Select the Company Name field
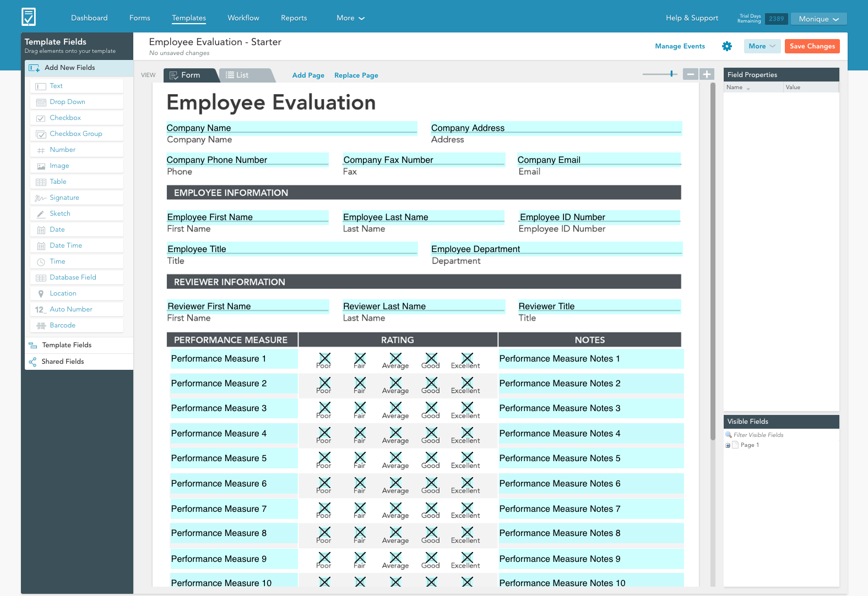The width and height of the screenshot is (868, 596). pos(292,128)
